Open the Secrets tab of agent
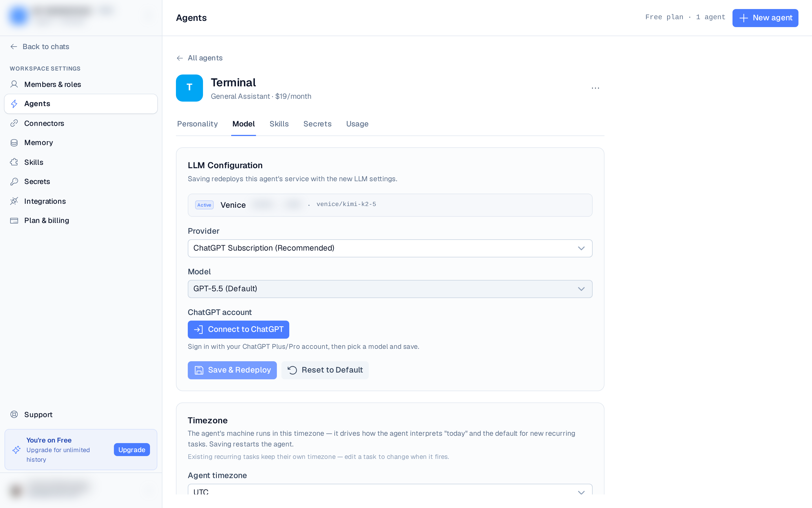The width and height of the screenshot is (812, 508). pyautogui.click(x=317, y=124)
